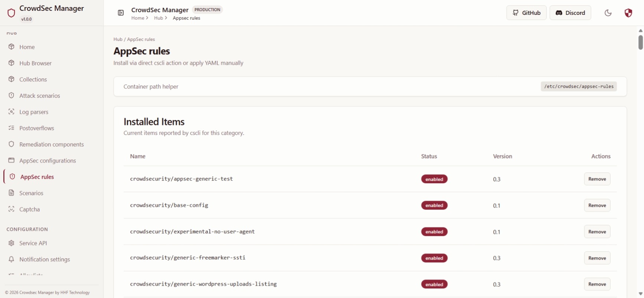Open the Discord button
This screenshot has height=298, width=644.
(x=570, y=13)
